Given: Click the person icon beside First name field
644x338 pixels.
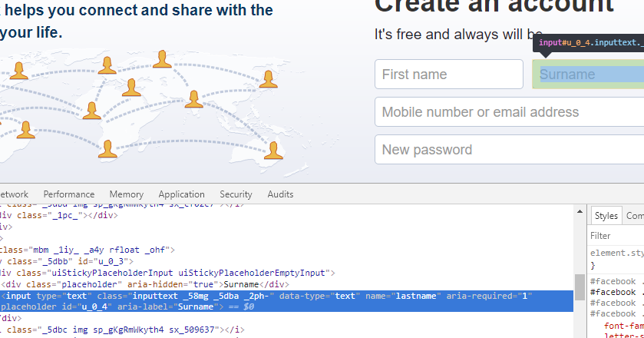Looking at the screenshot, I should [266, 78].
